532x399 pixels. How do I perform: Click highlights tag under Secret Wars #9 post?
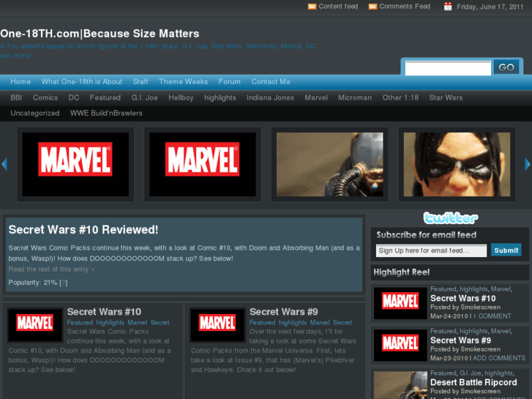pyautogui.click(x=293, y=323)
